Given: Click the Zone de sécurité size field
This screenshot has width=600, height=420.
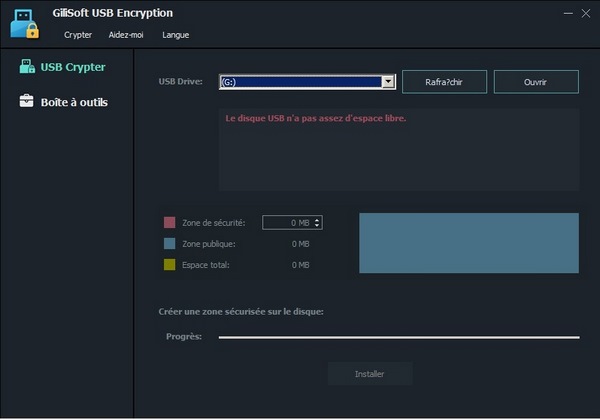Looking at the screenshot, I should (x=292, y=223).
